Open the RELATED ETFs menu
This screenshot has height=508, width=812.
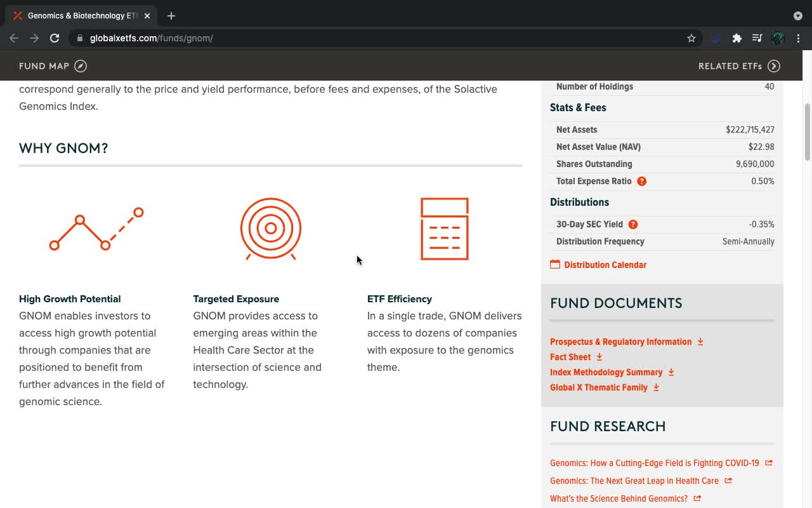pos(740,66)
